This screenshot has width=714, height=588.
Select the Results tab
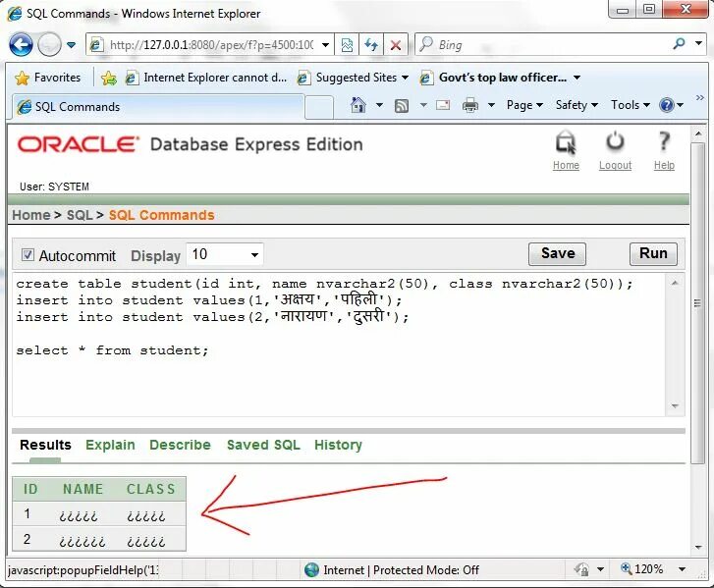click(x=45, y=445)
